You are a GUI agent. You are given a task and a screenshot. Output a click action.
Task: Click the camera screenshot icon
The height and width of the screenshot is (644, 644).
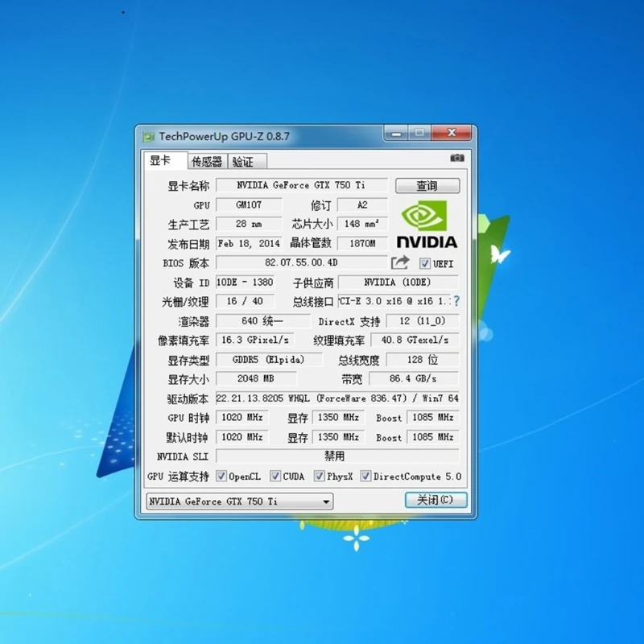pyautogui.click(x=457, y=159)
